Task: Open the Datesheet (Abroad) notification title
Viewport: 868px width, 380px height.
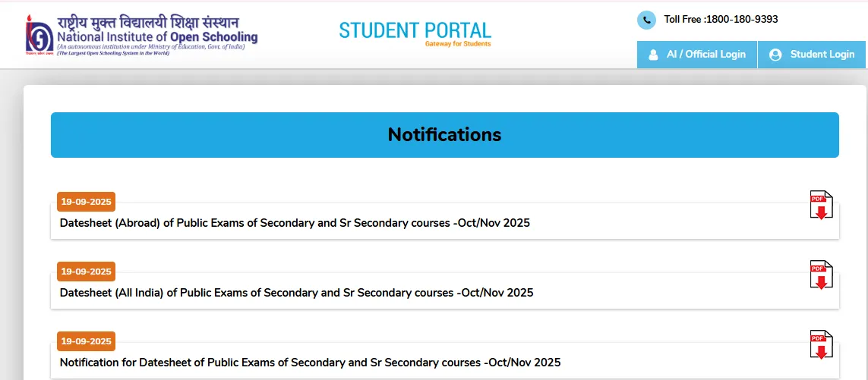Action: [x=295, y=223]
